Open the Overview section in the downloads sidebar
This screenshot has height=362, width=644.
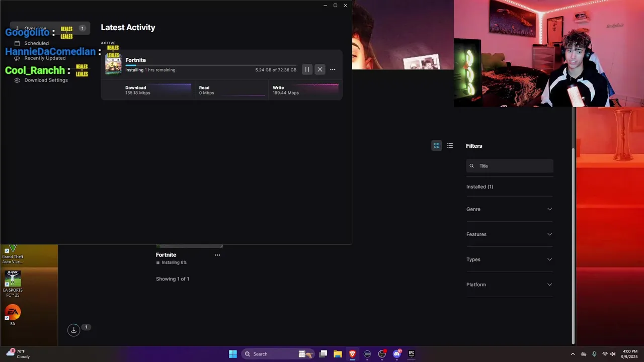[x=50, y=28]
